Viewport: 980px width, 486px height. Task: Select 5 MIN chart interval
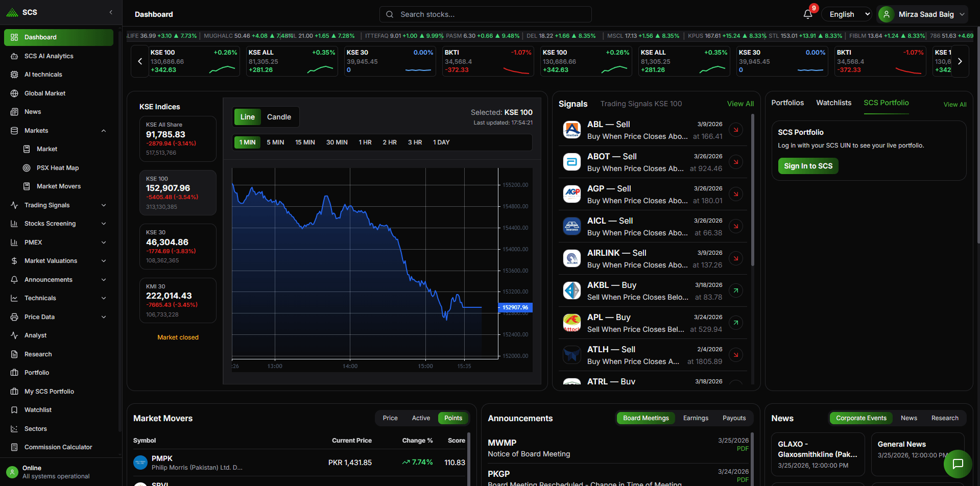pyautogui.click(x=275, y=142)
